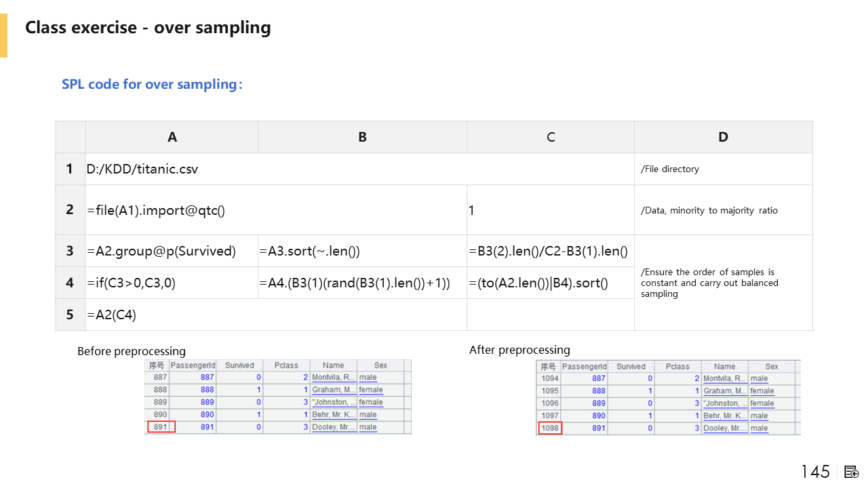Select the =file(A1).import@qtc() cell
The width and height of the screenshot is (868, 488).
click(x=156, y=210)
